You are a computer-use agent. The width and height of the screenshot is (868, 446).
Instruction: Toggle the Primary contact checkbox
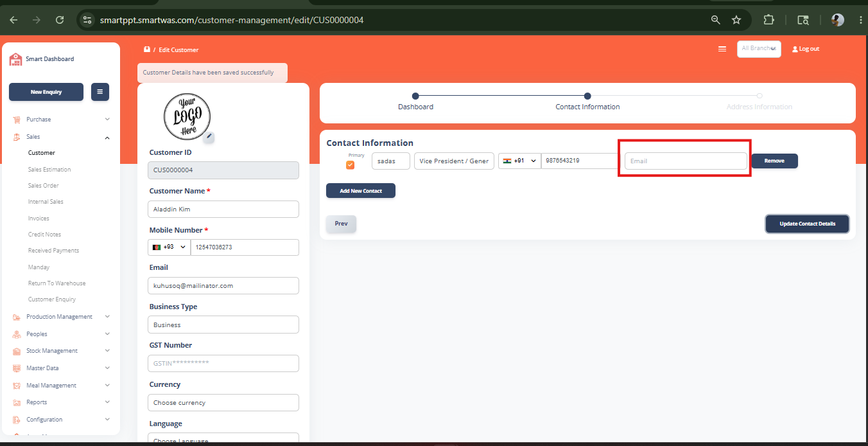[350, 165]
